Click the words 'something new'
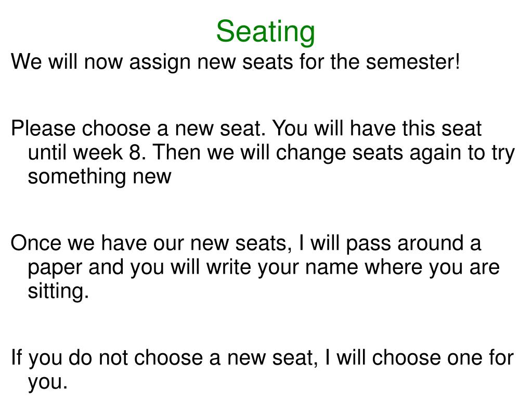The width and height of the screenshot is (532, 399). 99,176
